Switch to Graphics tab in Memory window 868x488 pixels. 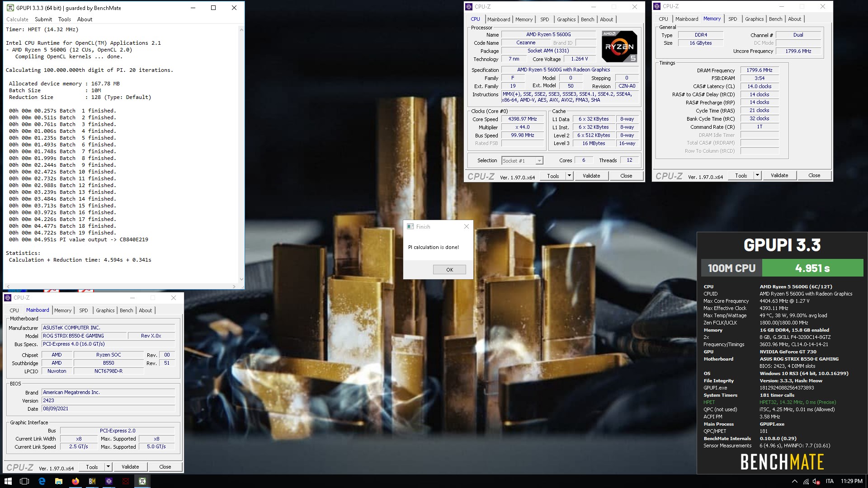(754, 19)
